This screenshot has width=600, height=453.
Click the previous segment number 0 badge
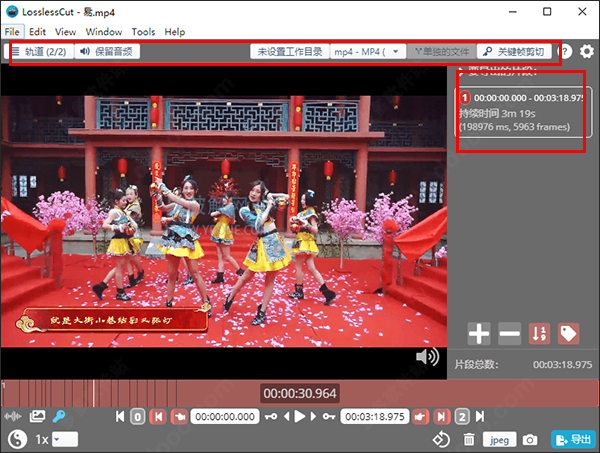(x=138, y=417)
